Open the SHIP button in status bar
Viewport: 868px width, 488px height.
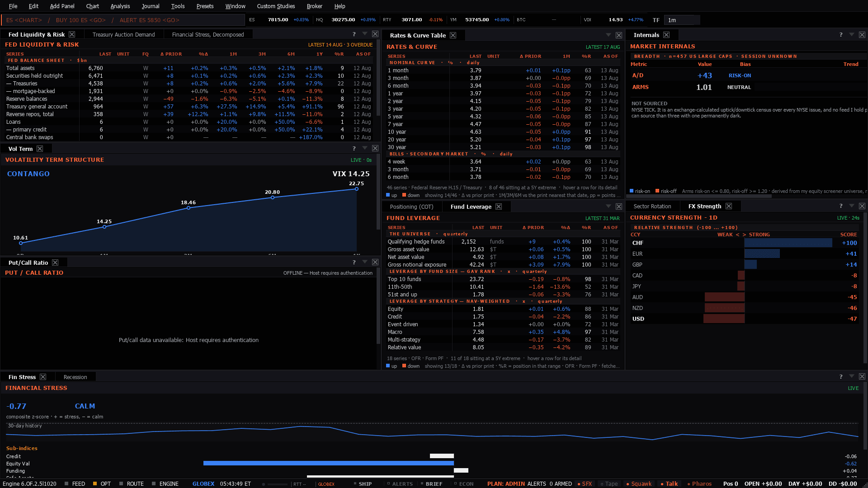pyautogui.click(x=362, y=483)
